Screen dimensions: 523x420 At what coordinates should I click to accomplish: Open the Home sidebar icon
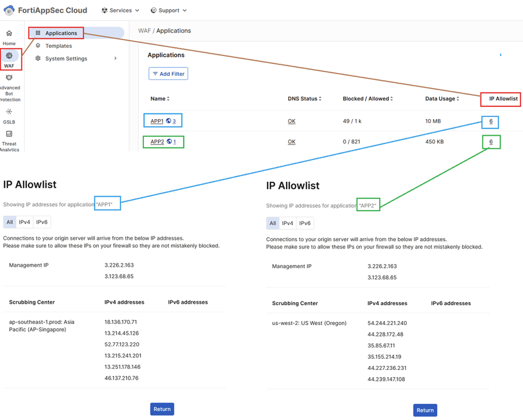[9, 33]
